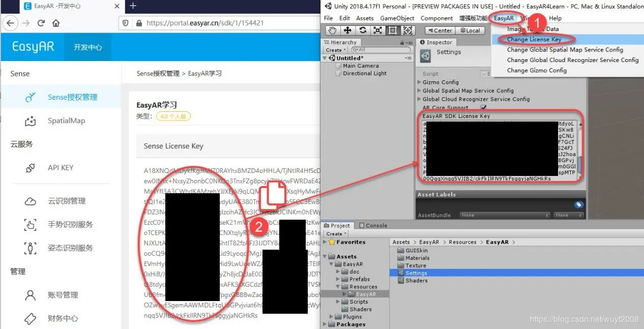Click the Asset Labels tag icon
The width and height of the screenshot is (644, 329).
click(x=578, y=205)
